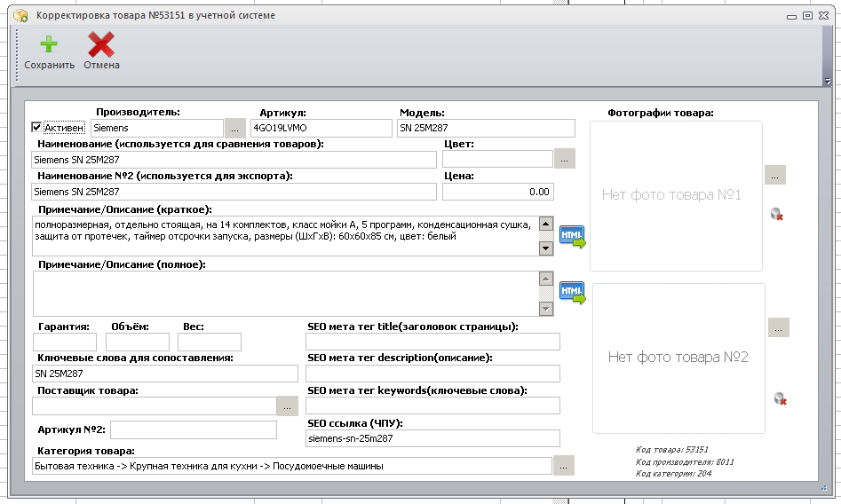841x504 pixels.
Task: Click the Нет фото товара №1 placeholder
Action: pyautogui.click(x=676, y=196)
